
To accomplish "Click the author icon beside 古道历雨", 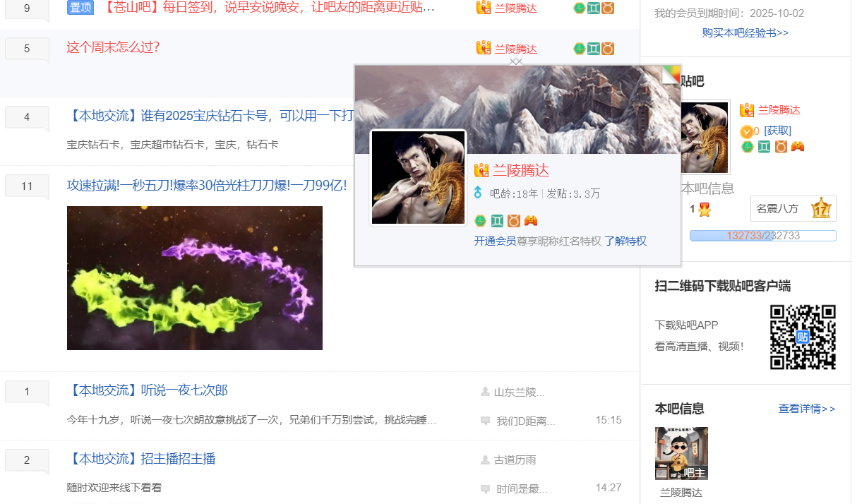I will [x=485, y=460].
